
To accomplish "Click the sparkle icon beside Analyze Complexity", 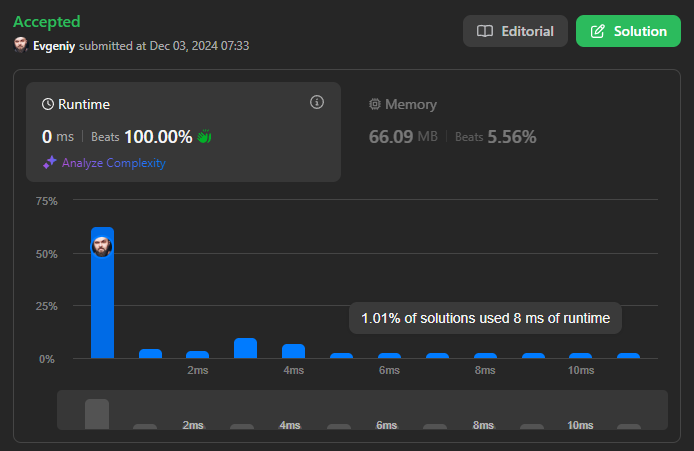I will point(49,163).
